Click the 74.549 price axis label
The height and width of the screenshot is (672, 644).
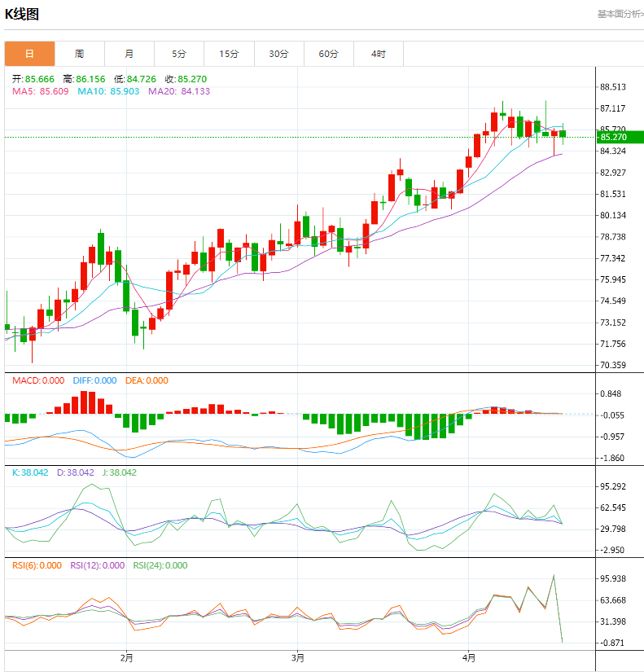pyautogui.click(x=613, y=301)
